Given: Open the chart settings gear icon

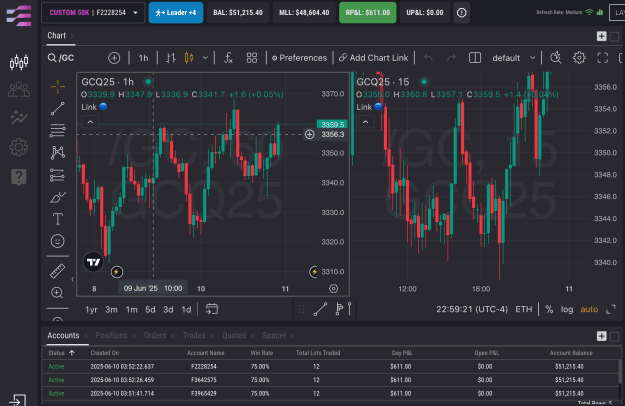Looking at the screenshot, I should [x=579, y=58].
